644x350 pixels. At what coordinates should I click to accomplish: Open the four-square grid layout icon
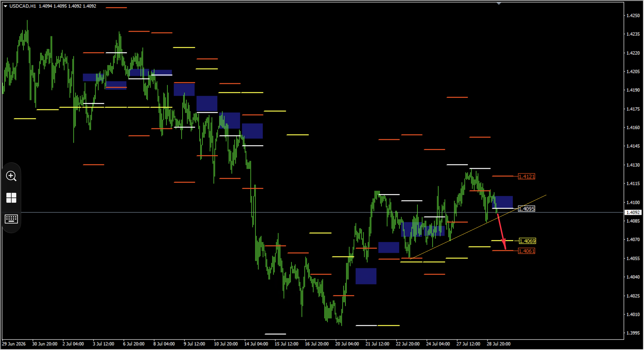(11, 198)
